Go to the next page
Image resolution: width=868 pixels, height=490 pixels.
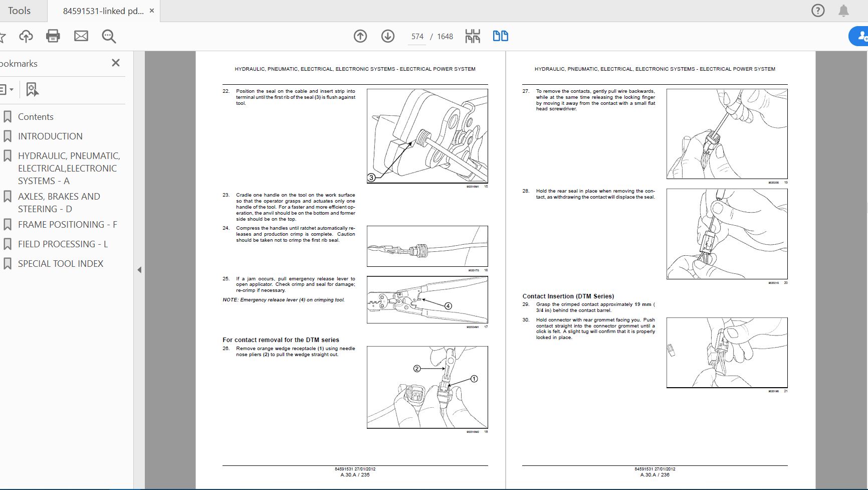pos(387,36)
